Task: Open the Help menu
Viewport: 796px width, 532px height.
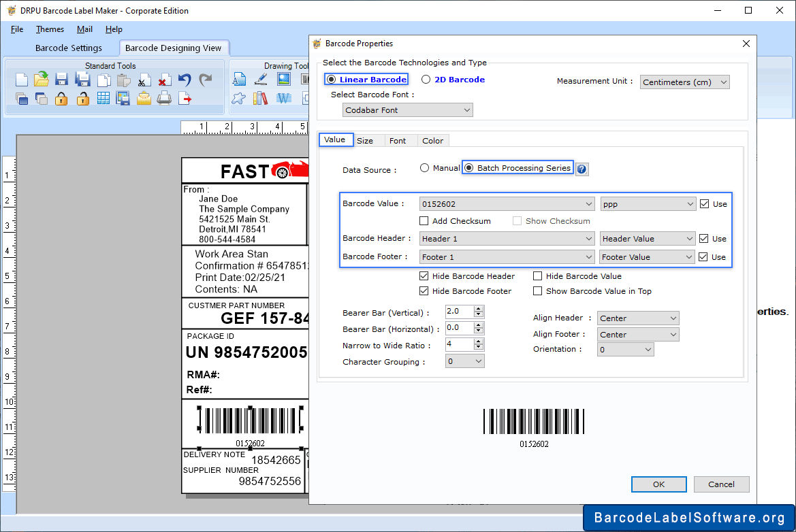Action: [x=114, y=29]
